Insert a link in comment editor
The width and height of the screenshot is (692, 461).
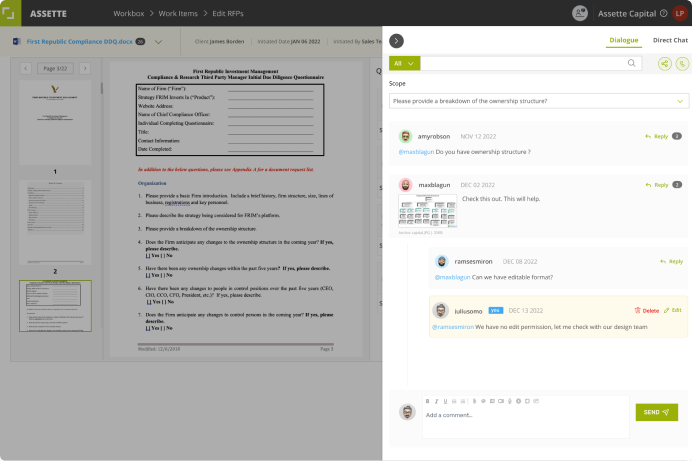[483, 401]
